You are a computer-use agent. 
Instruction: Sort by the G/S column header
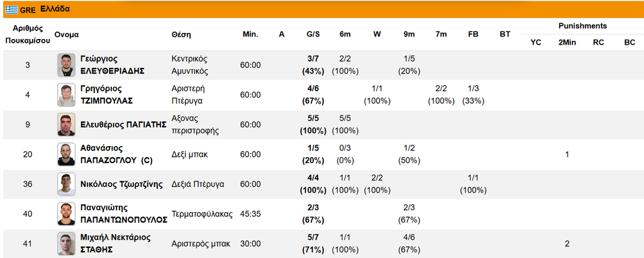[x=313, y=35]
